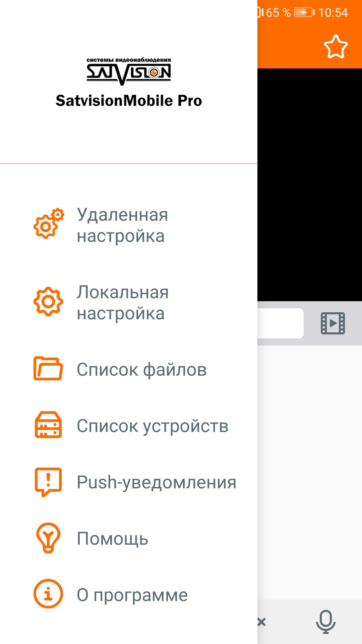Viewport: 362px width, 644px height.
Task: Tap the single gear local settings icon
Action: pyautogui.click(x=48, y=302)
